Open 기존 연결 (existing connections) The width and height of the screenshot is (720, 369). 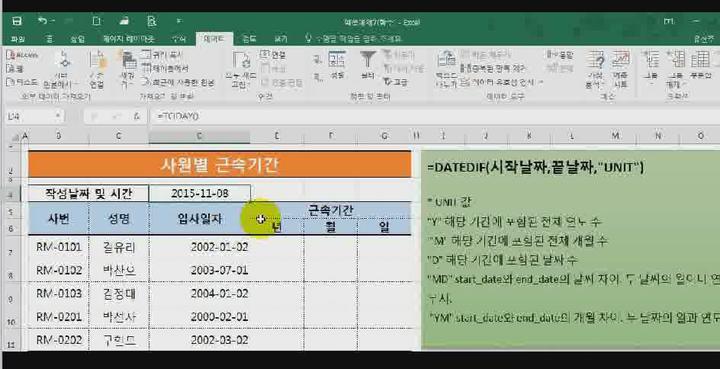(x=97, y=70)
